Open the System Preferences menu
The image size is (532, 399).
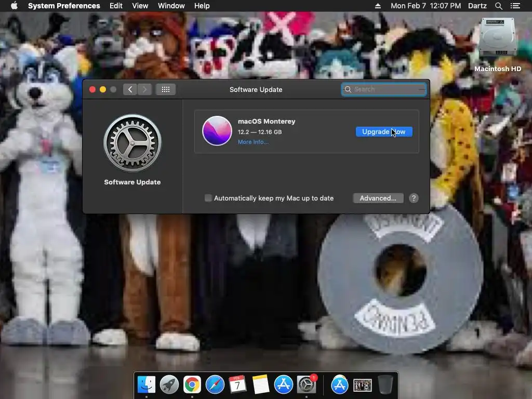click(x=64, y=6)
